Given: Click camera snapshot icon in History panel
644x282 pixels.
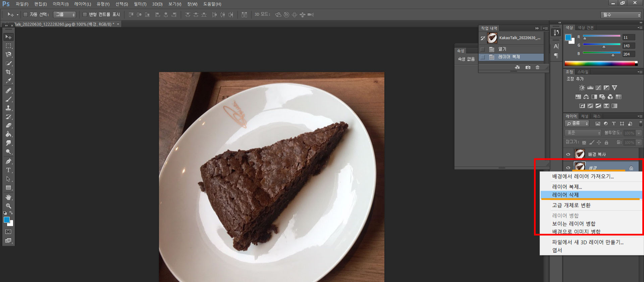Looking at the screenshot, I should (528, 67).
